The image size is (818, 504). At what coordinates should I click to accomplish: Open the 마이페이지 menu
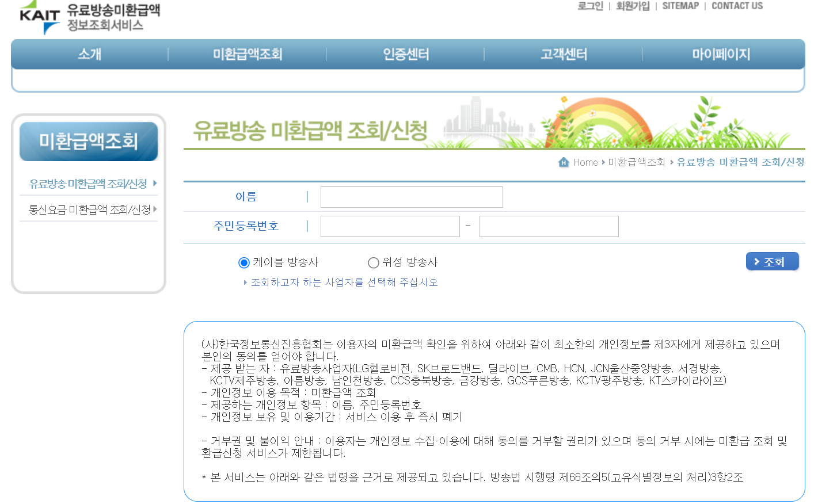coord(721,54)
